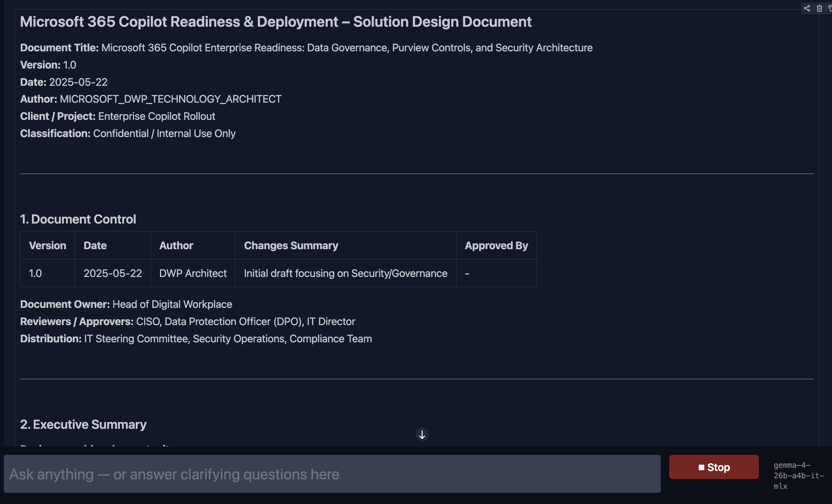The image size is (832, 504).
Task: Click the Solution Design Document main heading
Action: point(276,22)
